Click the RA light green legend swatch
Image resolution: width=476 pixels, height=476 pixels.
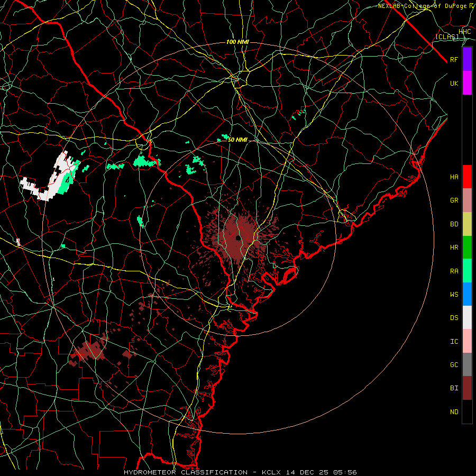click(467, 271)
